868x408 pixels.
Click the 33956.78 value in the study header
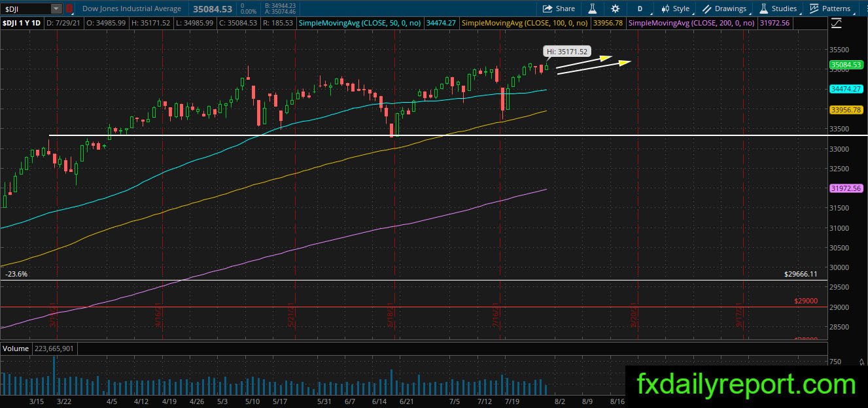pos(606,23)
